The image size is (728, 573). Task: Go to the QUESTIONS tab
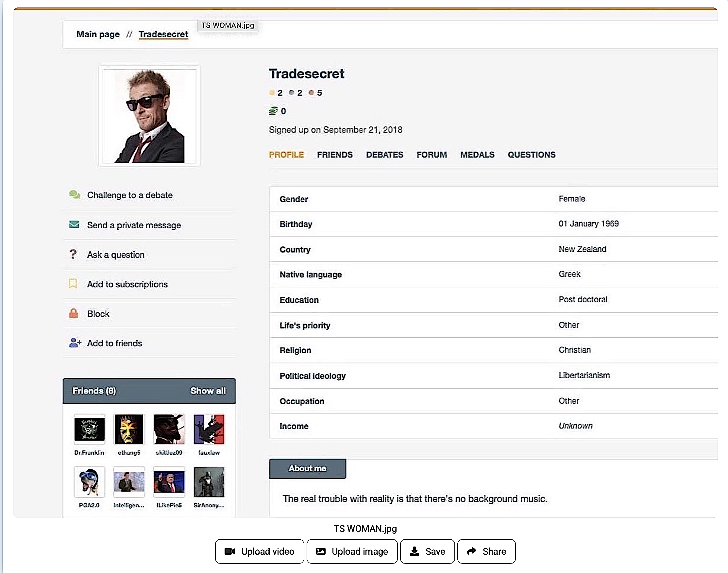point(532,155)
